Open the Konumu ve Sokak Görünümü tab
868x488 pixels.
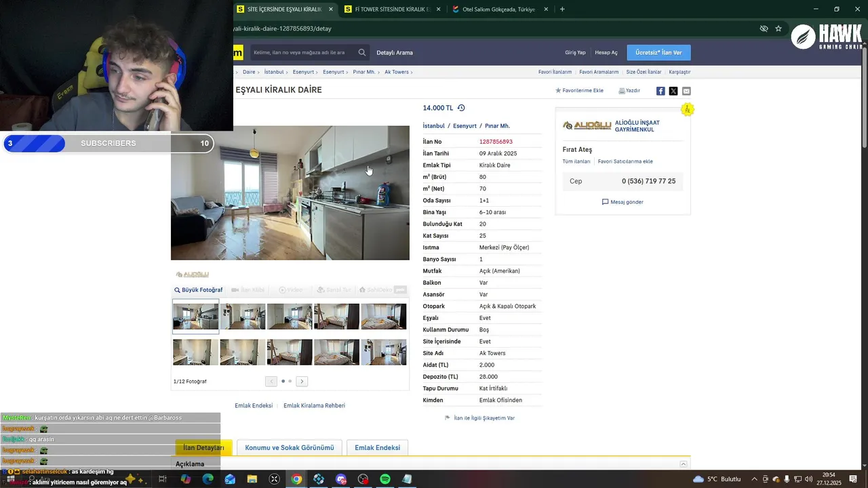click(x=290, y=447)
